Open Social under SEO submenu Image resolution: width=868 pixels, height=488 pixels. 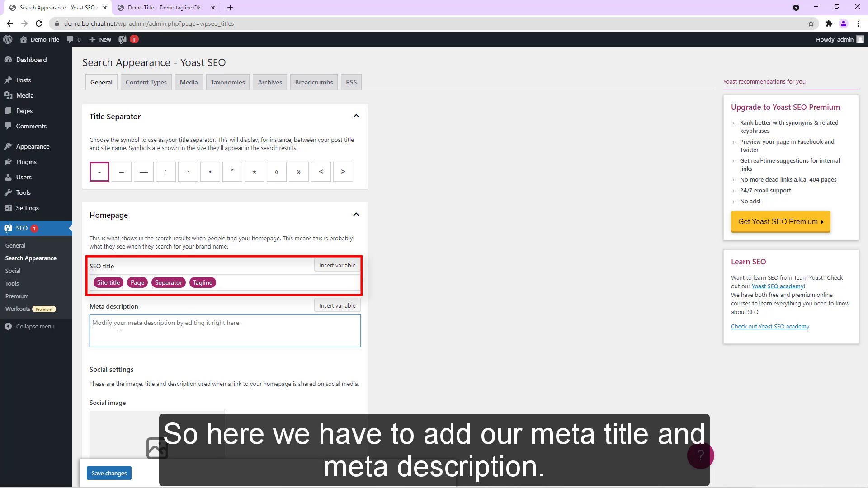pos(13,271)
